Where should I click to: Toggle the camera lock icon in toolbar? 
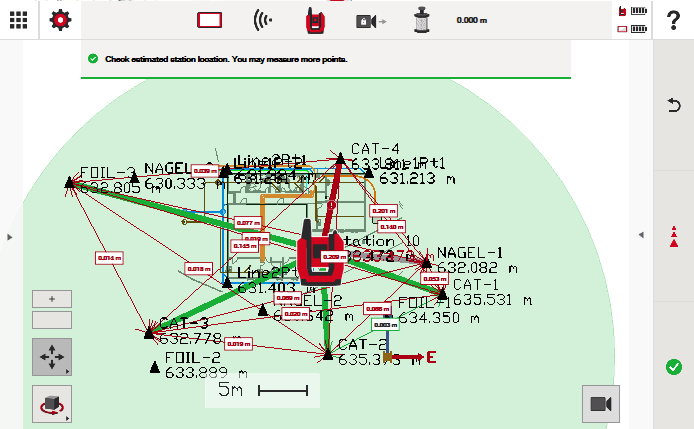point(365,20)
